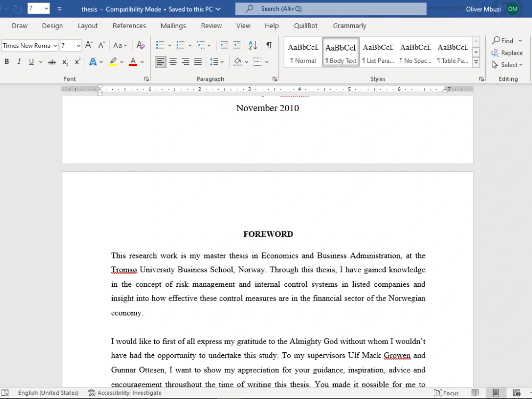This screenshot has height=399, width=532.
Task: Increase paragraph indent
Action: tap(237, 45)
